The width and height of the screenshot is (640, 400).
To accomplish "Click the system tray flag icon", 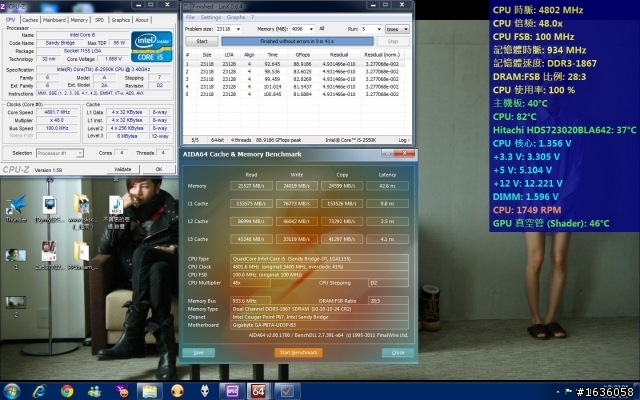I will click(x=570, y=391).
